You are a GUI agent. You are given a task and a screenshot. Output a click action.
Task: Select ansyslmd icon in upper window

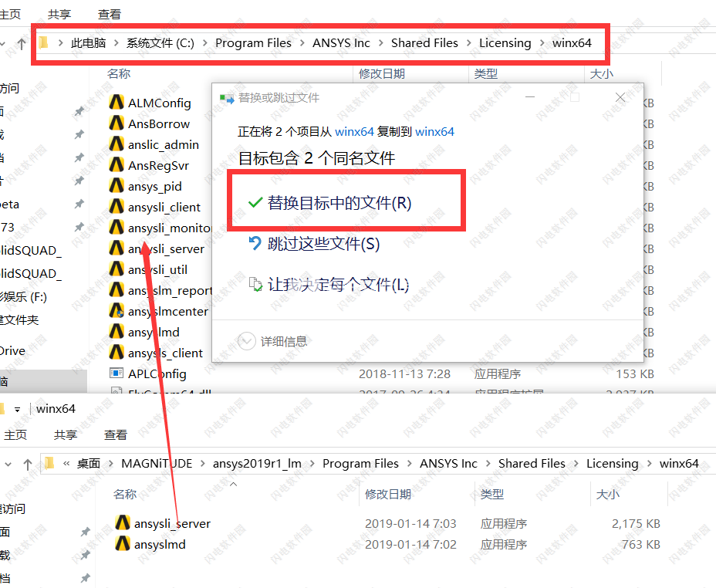pos(117,332)
